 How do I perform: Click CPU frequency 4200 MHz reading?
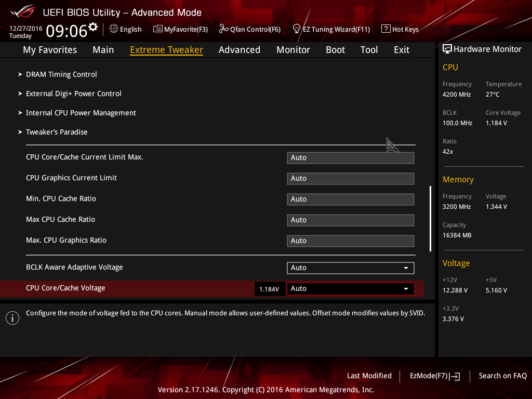457,95
